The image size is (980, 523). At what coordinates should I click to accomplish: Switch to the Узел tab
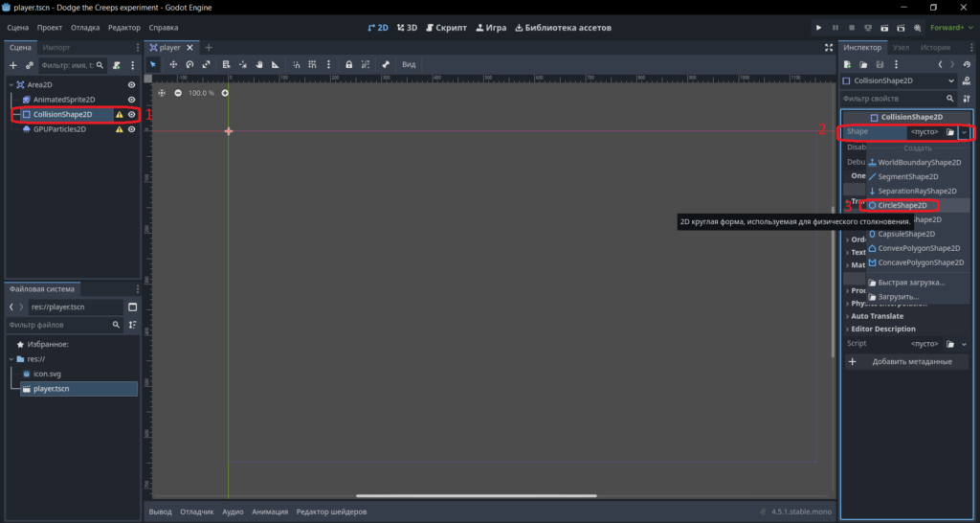coord(901,48)
